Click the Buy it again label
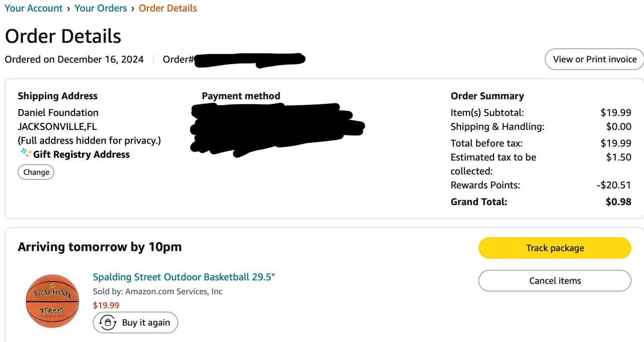Viewport: 644px width, 342px height. 146,322
